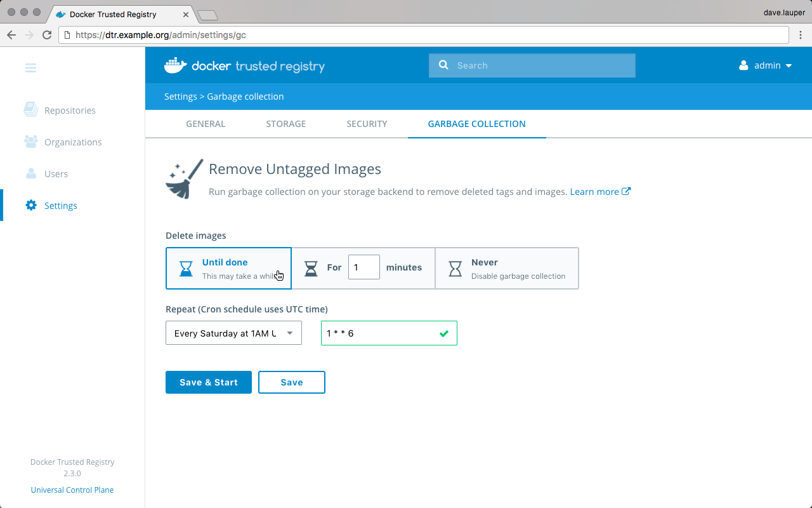The image size is (812, 508).
Task: Open the Universal Control Plane link
Action: pyautogui.click(x=72, y=490)
